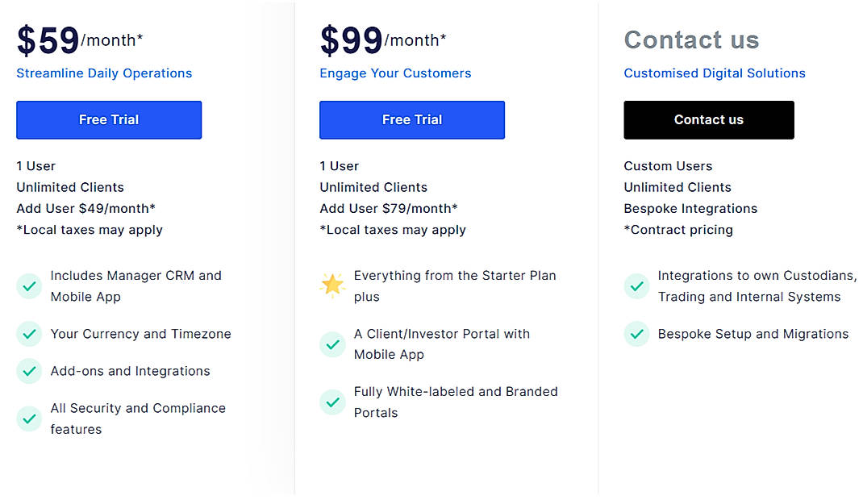Click the Free Trial button under $99 plan

(x=411, y=119)
